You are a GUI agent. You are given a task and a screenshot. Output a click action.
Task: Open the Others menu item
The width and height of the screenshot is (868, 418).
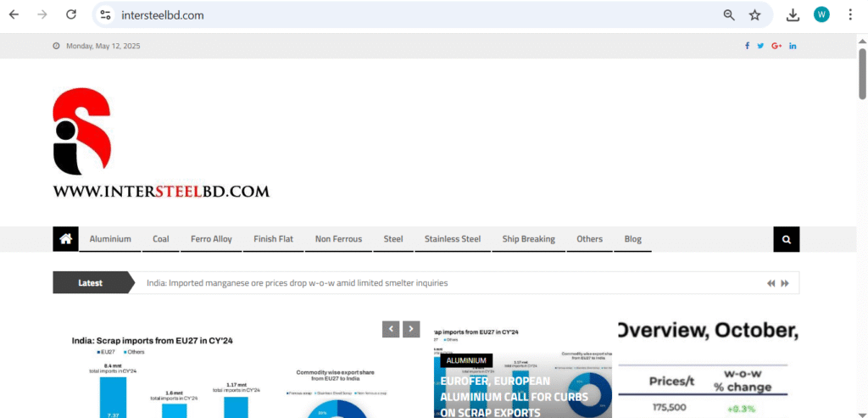(x=589, y=239)
